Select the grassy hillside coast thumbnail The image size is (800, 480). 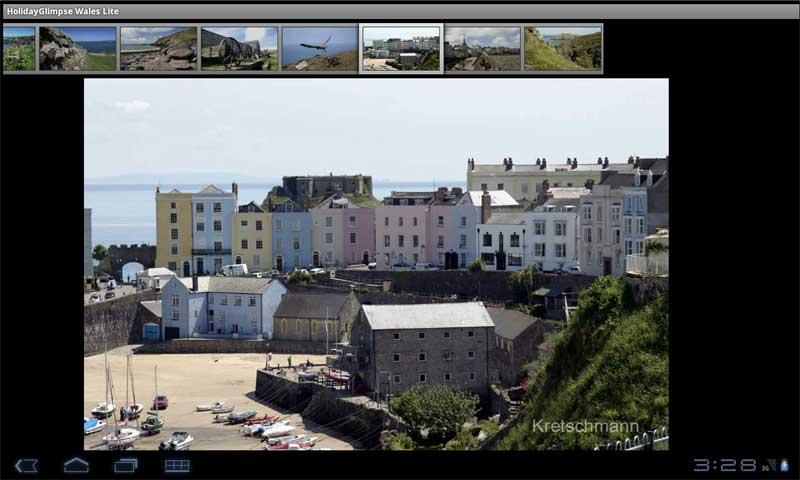click(563, 48)
